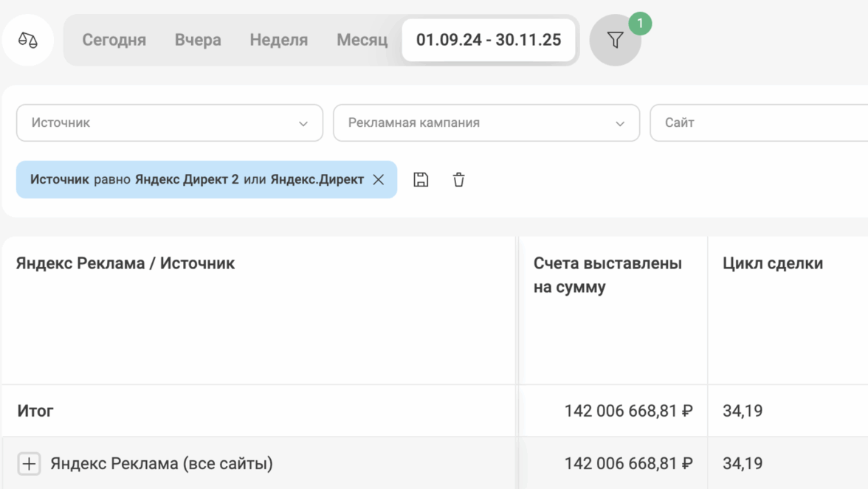
Task: Select the Итог total amount cell
Action: 628,411
